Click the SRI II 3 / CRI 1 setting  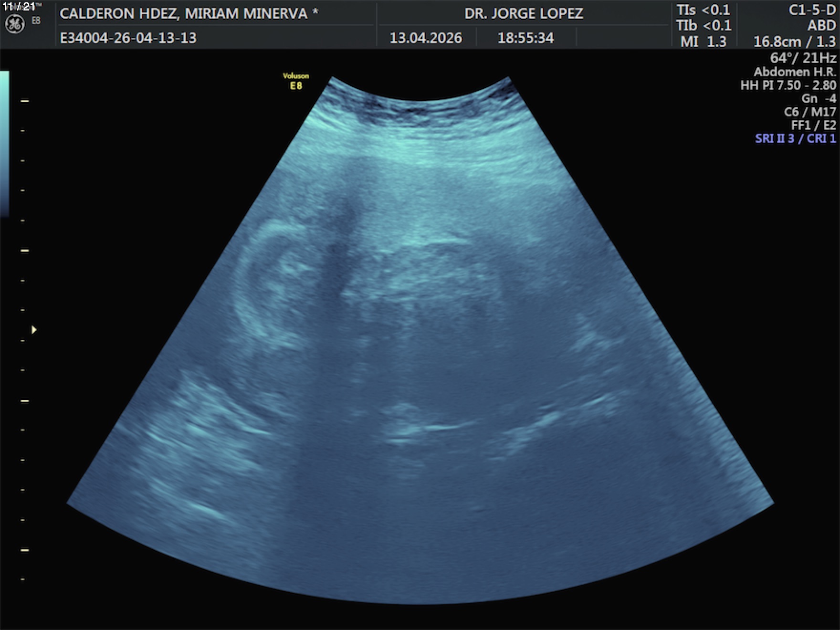click(x=795, y=138)
